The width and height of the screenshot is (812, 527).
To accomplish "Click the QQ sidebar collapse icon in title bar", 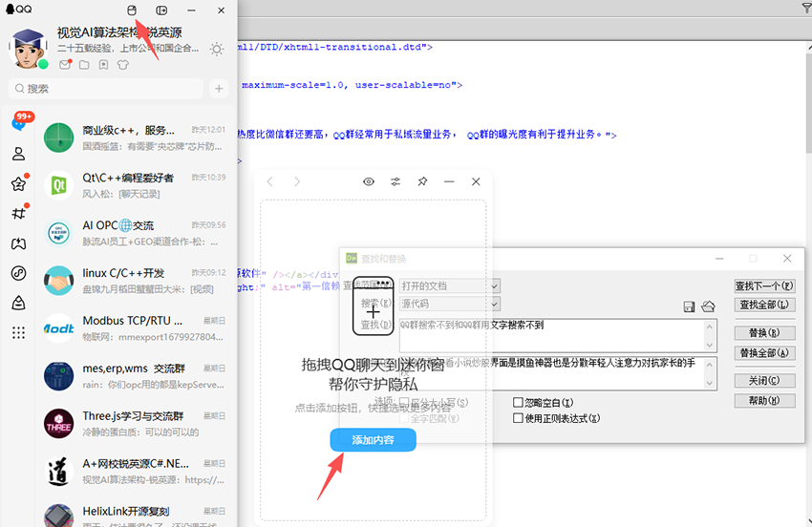I will point(161,11).
